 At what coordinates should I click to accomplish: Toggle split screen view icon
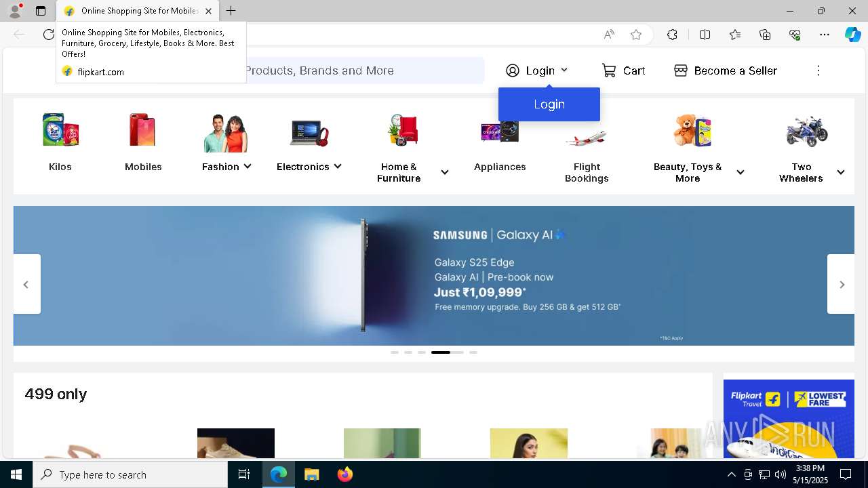705,35
